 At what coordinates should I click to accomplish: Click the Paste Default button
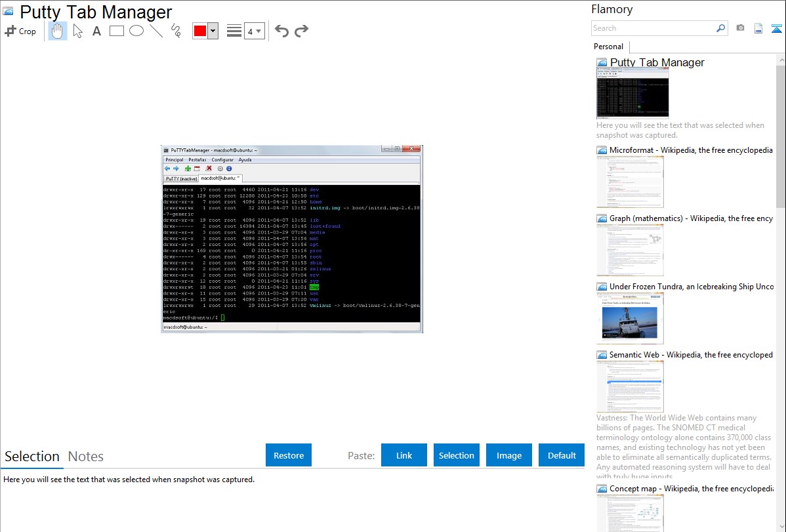562,455
